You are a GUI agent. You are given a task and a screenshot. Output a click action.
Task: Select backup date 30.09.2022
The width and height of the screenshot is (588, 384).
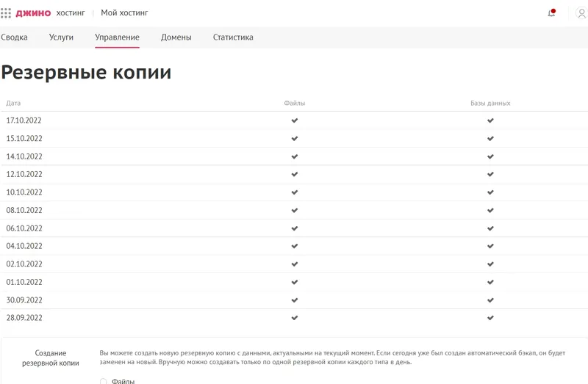(24, 300)
